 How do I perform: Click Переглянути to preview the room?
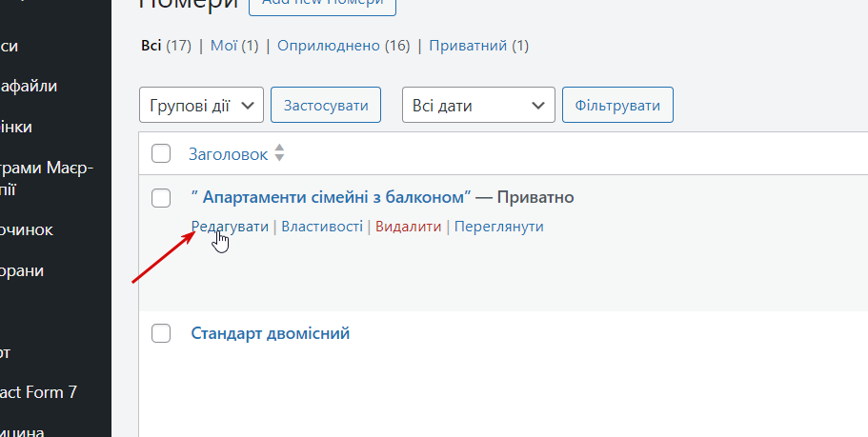point(498,227)
